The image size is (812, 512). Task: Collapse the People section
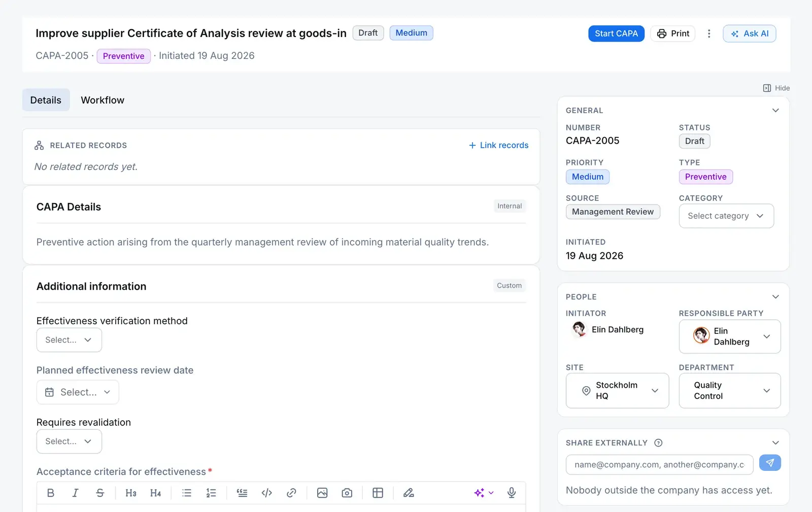pyautogui.click(x=775, y=297)
